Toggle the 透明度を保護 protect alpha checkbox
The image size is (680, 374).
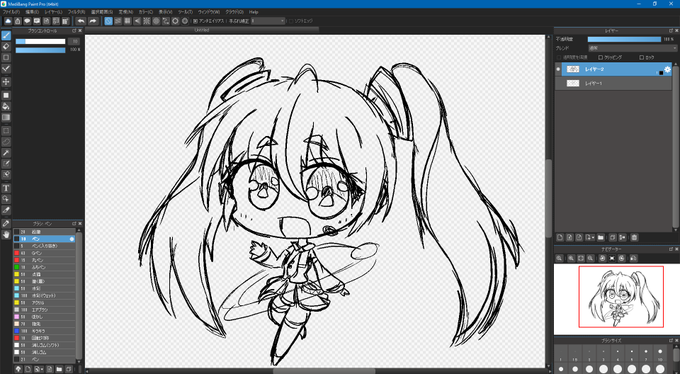[x=559, y=57]
